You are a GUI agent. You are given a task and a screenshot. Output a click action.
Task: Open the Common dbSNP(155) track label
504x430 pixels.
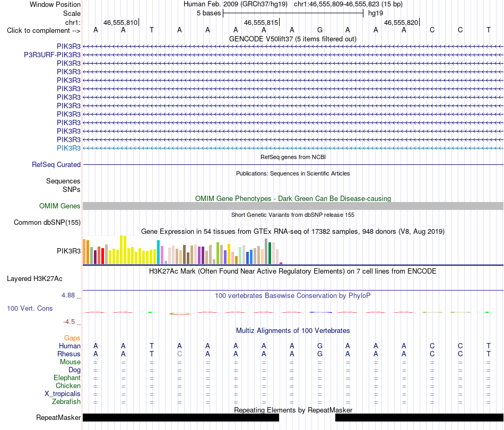(x=47, y=222)
